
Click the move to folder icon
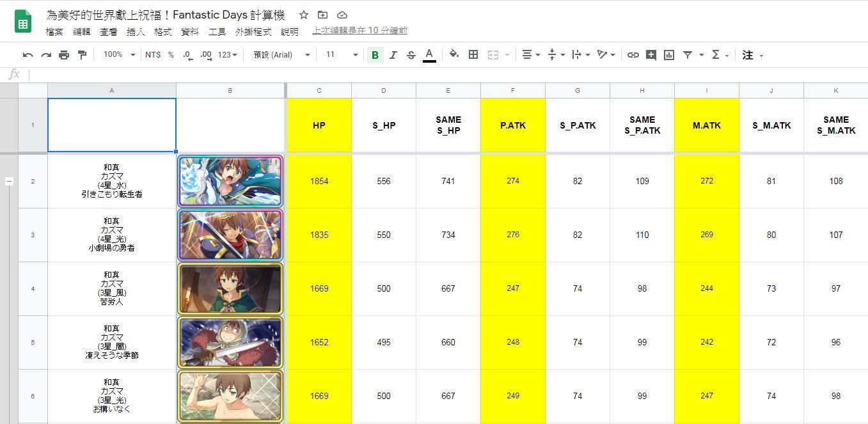click(x=322, y=15)
